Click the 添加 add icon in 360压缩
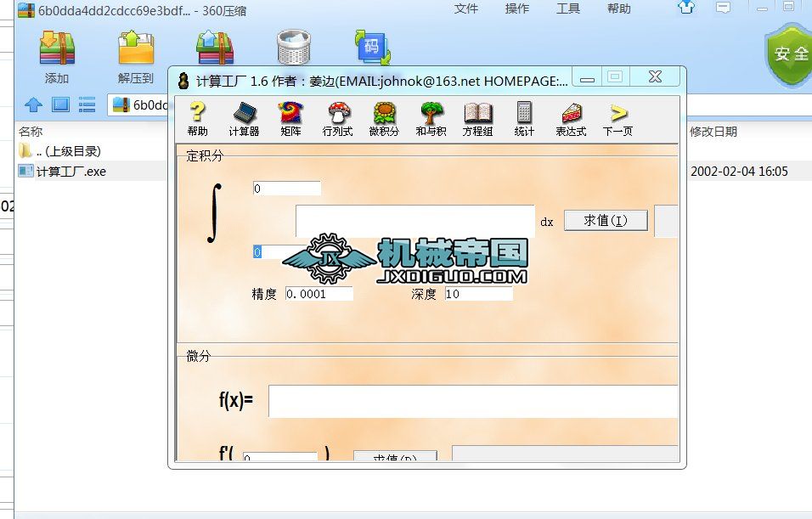The height and width of the screenshot is (519, 812). [57, 57]
